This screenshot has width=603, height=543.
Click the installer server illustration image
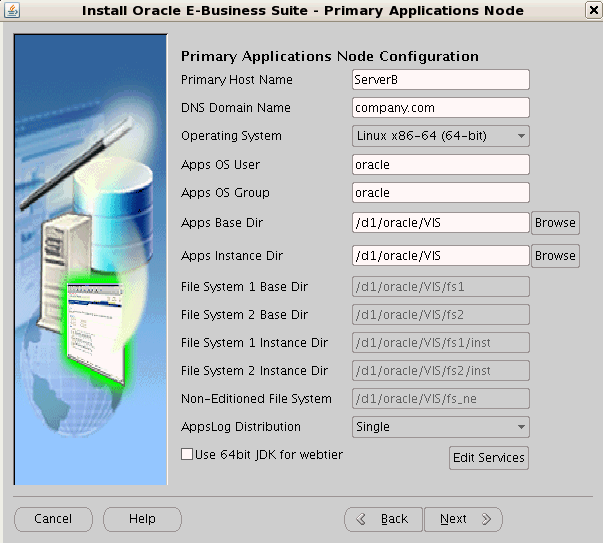click(91, 260)
